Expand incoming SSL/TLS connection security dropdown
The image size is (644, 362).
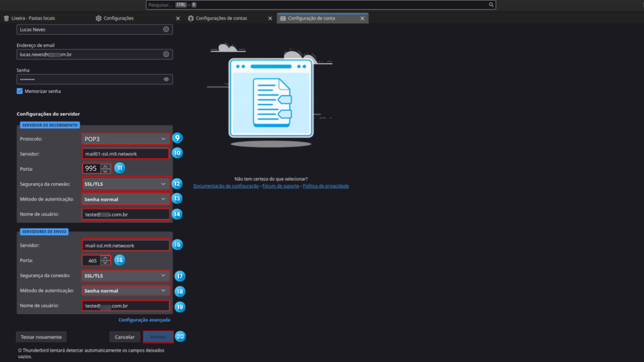[125, 184]
